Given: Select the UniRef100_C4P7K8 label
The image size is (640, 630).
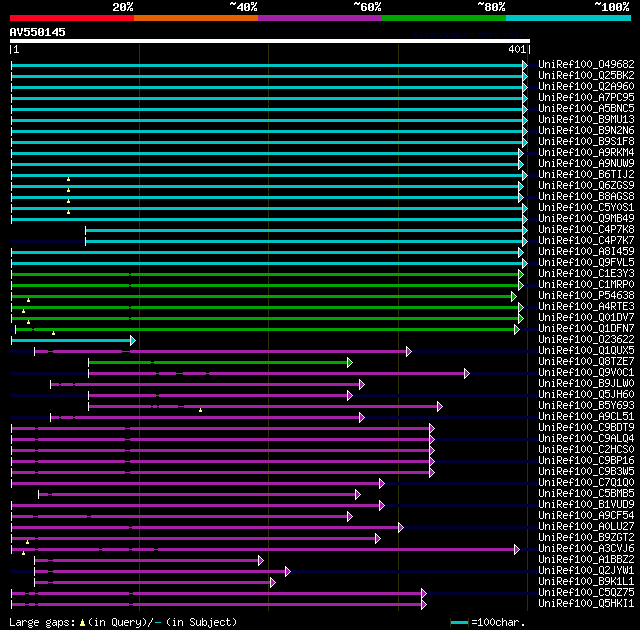Looking at the screenshot, I should pos(586,229).
